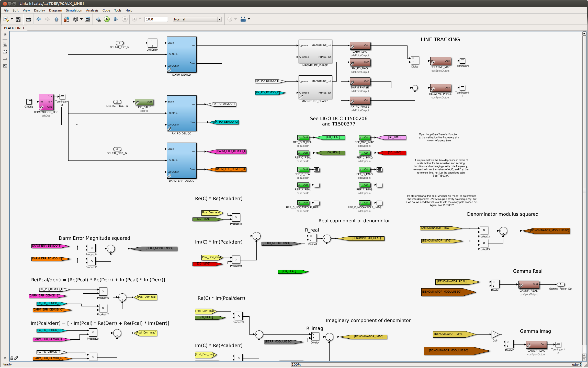Expand the Build Model dropdown arrow

(249, 19)
